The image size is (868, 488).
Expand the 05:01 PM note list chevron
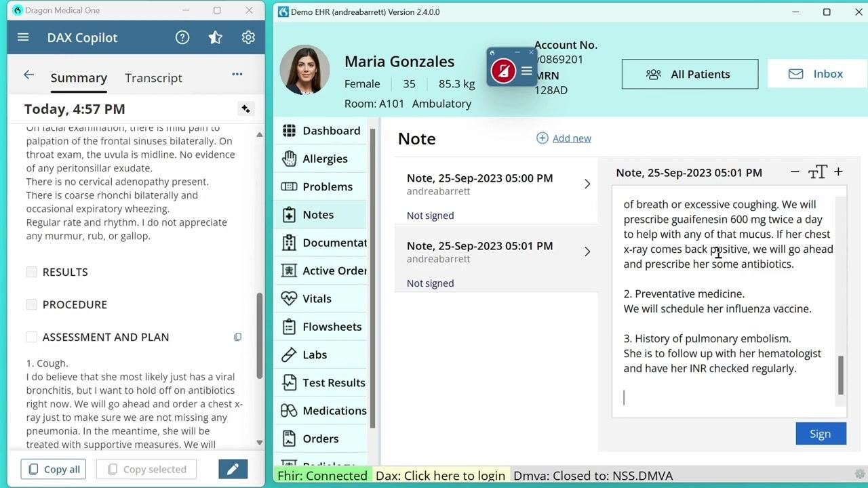(587, 251)
